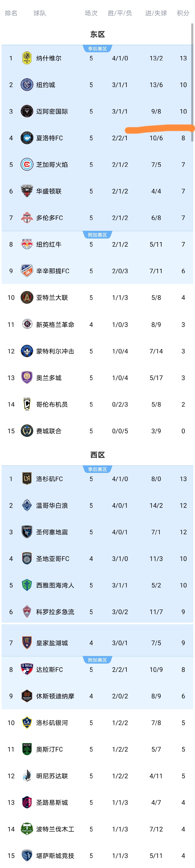
Task: Select the 哥伦布机员 team name
Action: [x=52, y=404]
